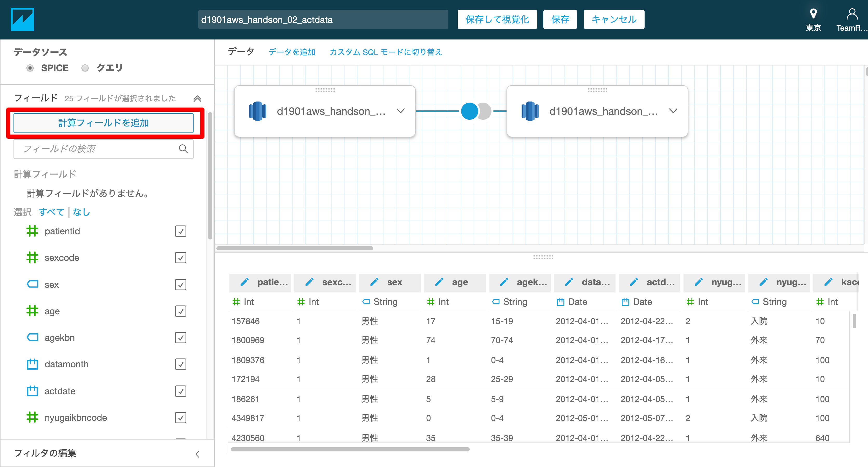This screenshot has width=868, height=467.
Task: Expand the フィルタの編集 panel arrow
Action: [x=198, y=454]
